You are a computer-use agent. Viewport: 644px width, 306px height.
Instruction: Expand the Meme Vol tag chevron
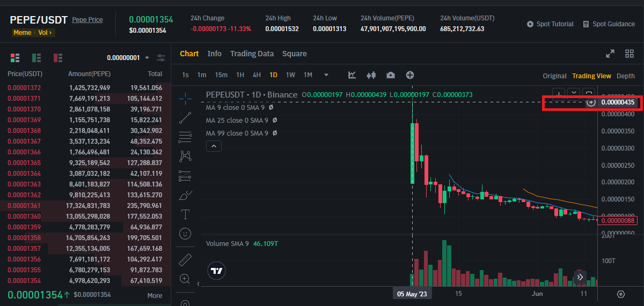tap(50, 33)
